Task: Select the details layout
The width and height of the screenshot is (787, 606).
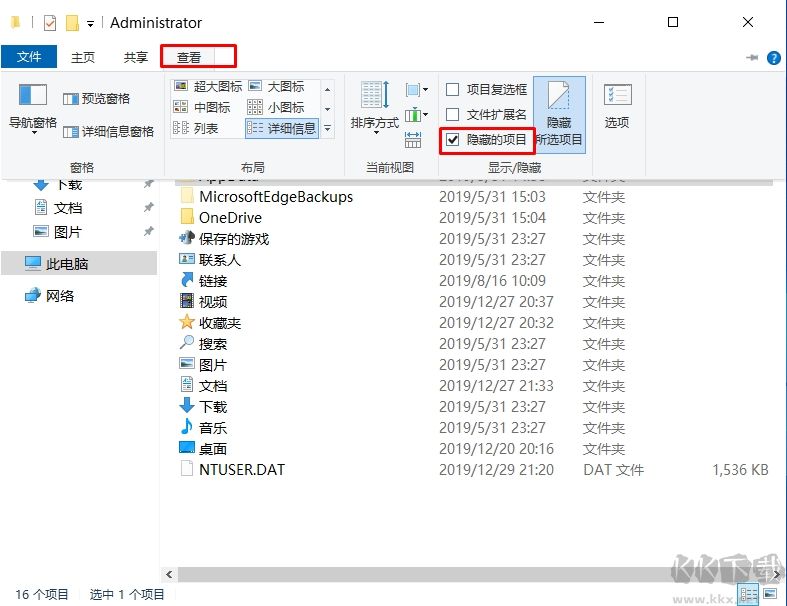Action: (282, 129)
